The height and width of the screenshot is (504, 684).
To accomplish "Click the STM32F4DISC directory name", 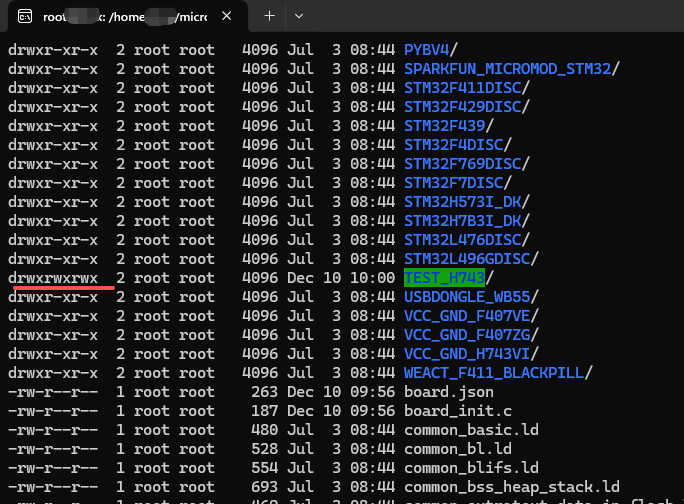I will pos(453,145).
